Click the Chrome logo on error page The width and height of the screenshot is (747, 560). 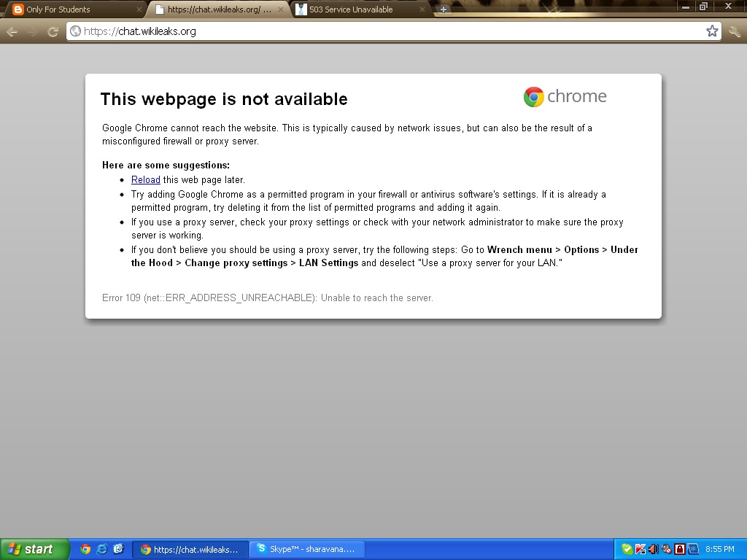point(565,97)
